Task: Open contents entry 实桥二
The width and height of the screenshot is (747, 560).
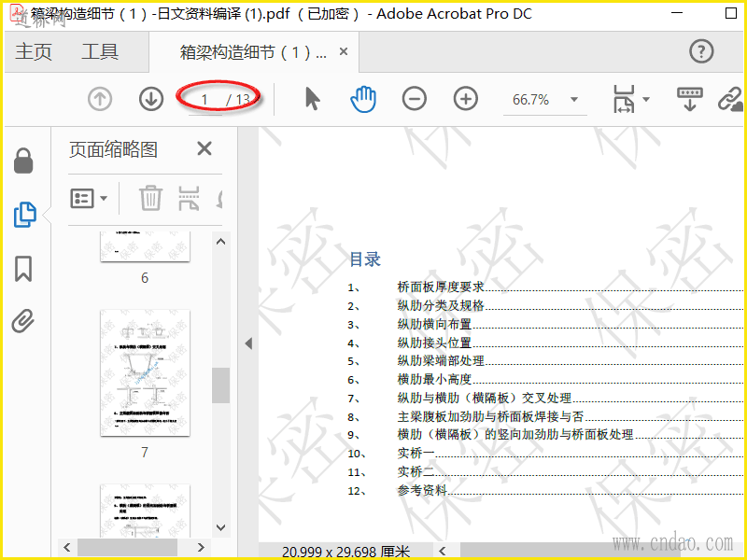Action: 416,471
